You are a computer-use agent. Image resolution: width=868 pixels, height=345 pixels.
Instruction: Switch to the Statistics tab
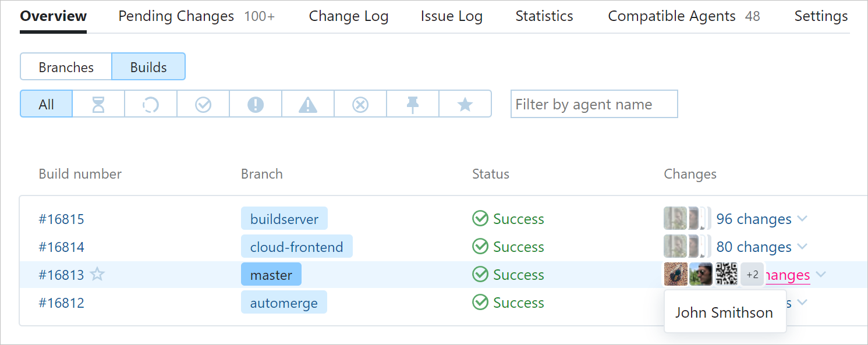point(544,16)
